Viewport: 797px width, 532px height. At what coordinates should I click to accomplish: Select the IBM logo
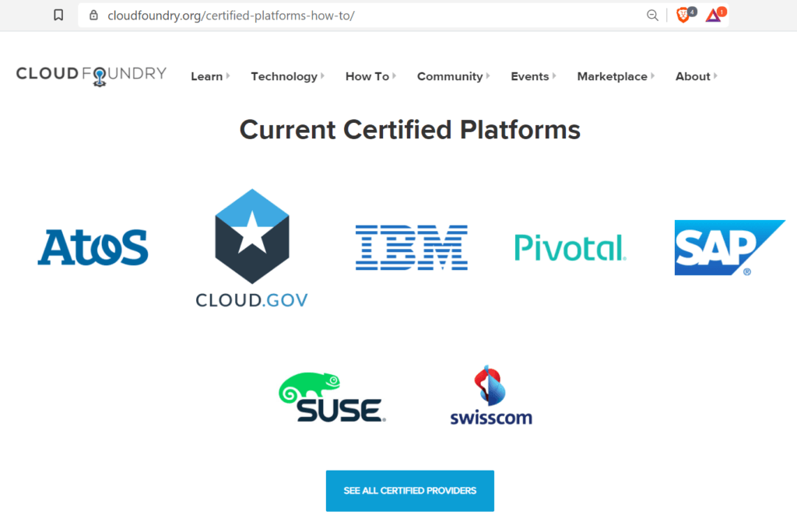(x=411, y=247)
